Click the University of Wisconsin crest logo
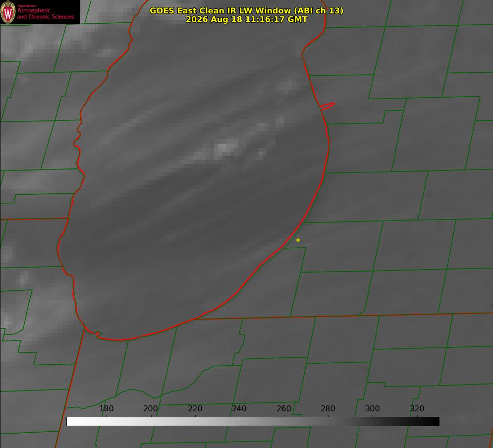Image resolution: width=493 pixels, height=448 pixels. tap(8, 12)
